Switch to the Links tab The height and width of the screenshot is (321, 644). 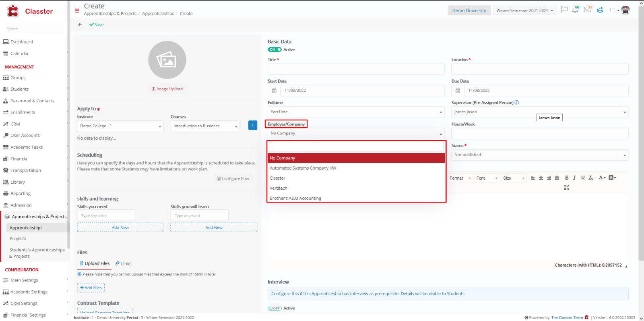(x=123, y=263)
